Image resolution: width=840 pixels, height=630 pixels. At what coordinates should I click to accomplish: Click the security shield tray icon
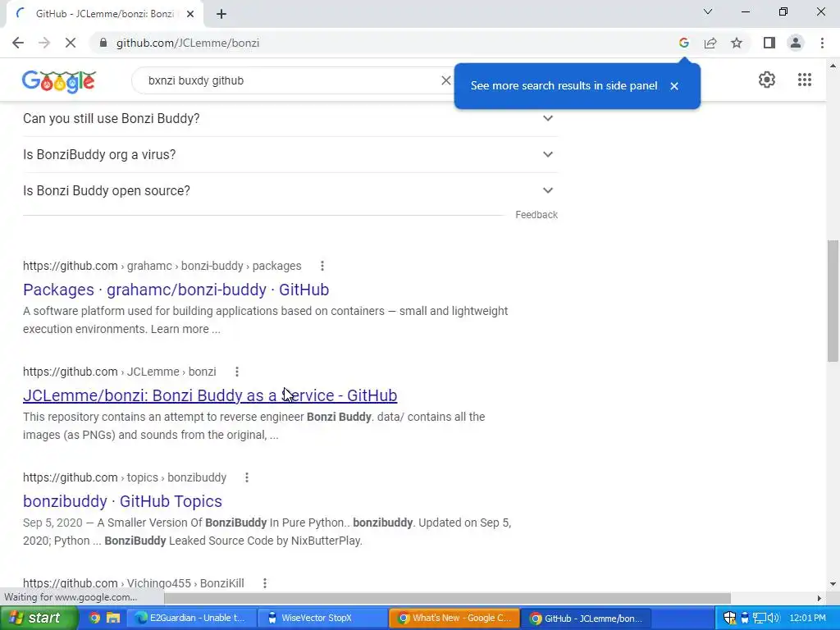pos(729,618)
